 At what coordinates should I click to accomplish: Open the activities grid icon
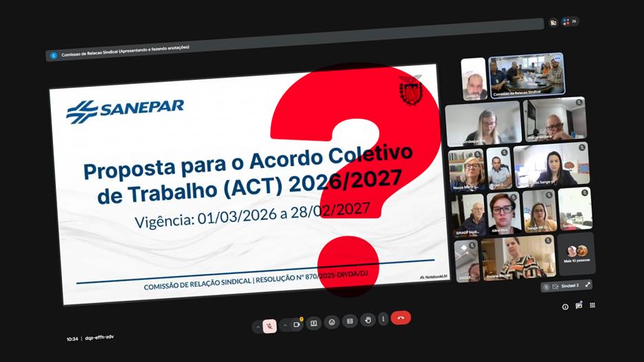[x=592, y=305]
